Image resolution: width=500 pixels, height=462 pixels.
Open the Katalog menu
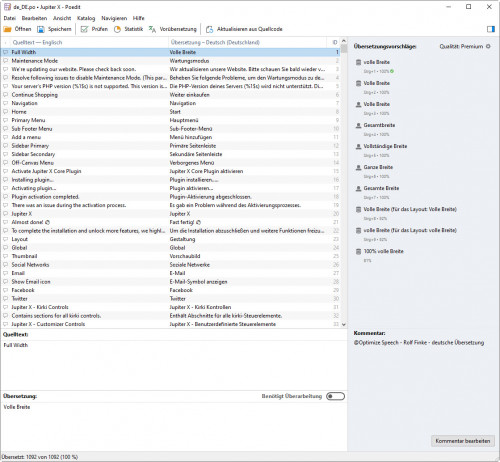click(x=86, y=18)
